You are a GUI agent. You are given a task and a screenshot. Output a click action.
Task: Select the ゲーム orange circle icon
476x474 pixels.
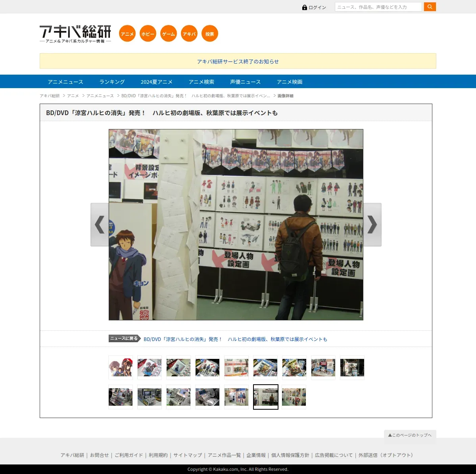pyautogui.click(x=169, y=34)
